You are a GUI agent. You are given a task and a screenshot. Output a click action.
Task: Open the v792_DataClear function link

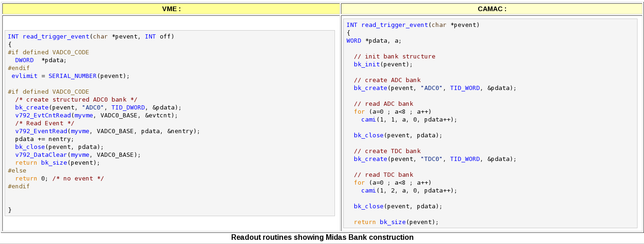point(41,154)
